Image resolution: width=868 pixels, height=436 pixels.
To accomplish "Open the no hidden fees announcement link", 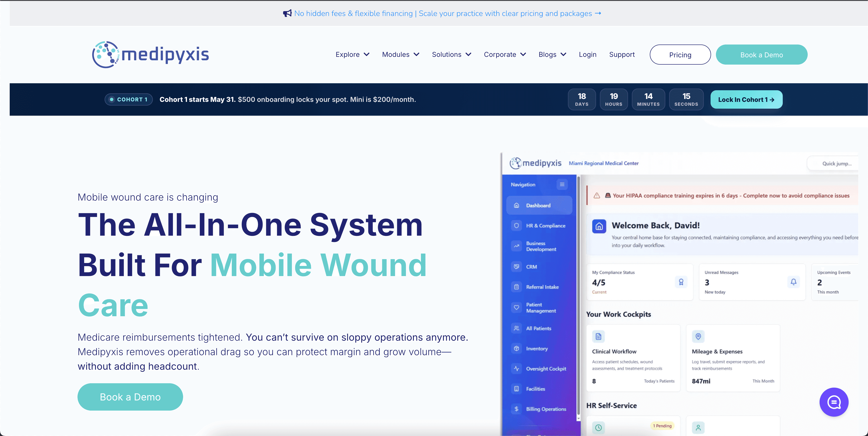I will tap(448, 14).
